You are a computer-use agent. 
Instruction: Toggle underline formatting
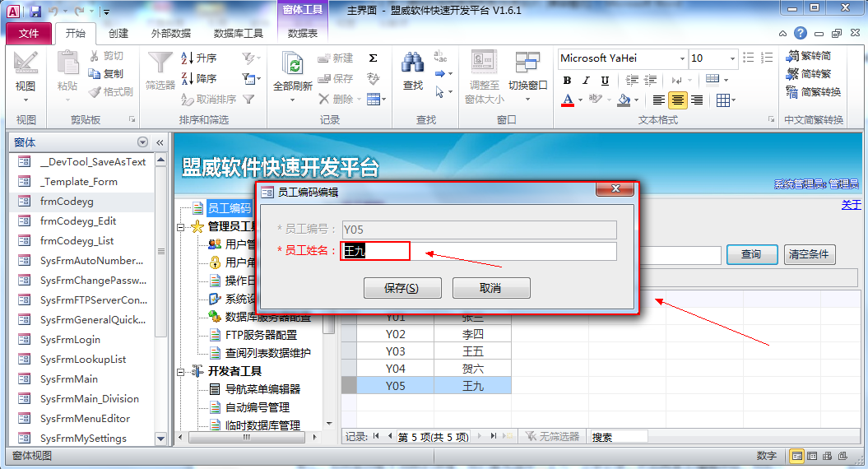tap(605, 81)
